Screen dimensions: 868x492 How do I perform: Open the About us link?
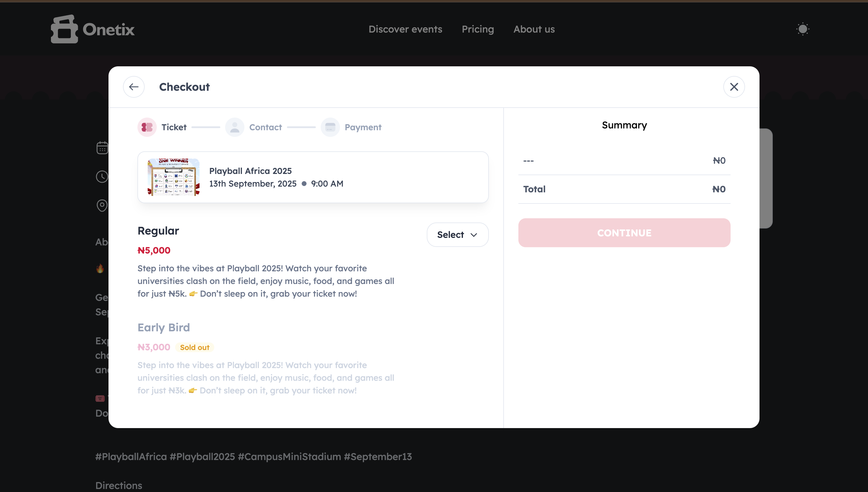point(534,29)
